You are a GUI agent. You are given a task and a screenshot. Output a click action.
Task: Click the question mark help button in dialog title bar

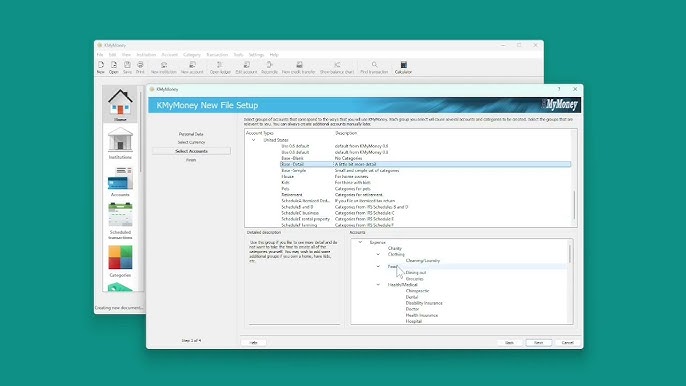click(559, 89)
